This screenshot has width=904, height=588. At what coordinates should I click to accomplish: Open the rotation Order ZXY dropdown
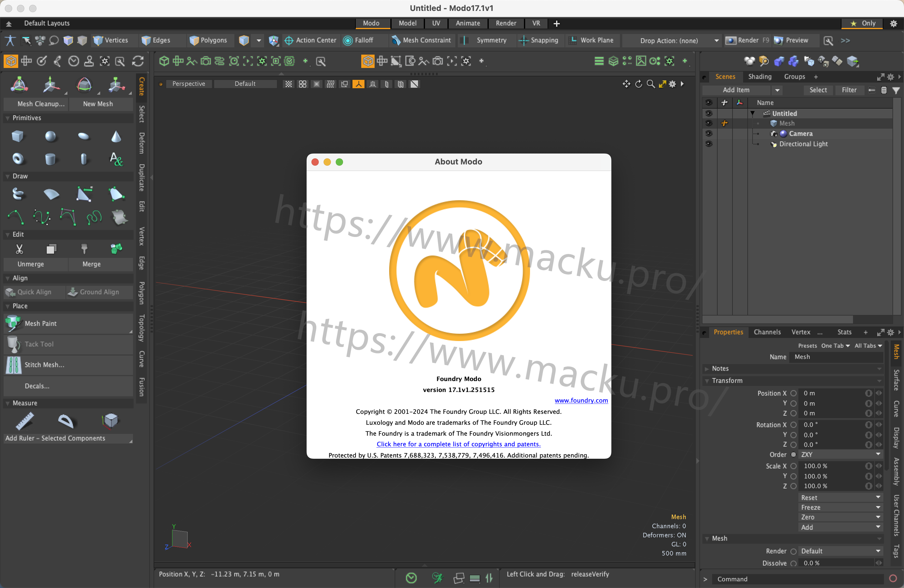841,455
